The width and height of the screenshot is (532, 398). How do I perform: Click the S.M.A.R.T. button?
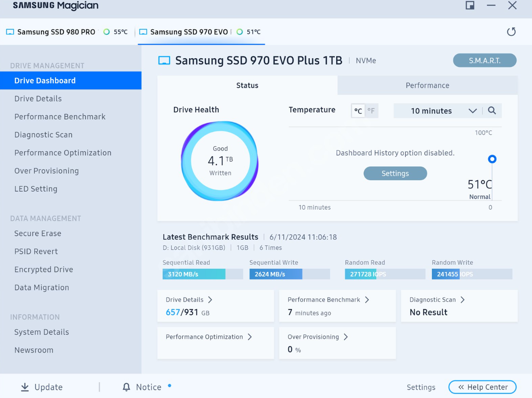click(485, 61)
